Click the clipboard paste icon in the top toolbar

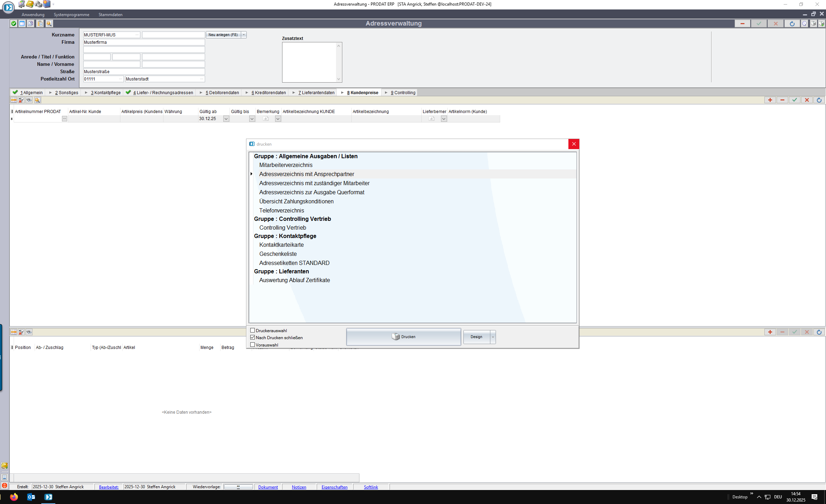pos(40,23)
